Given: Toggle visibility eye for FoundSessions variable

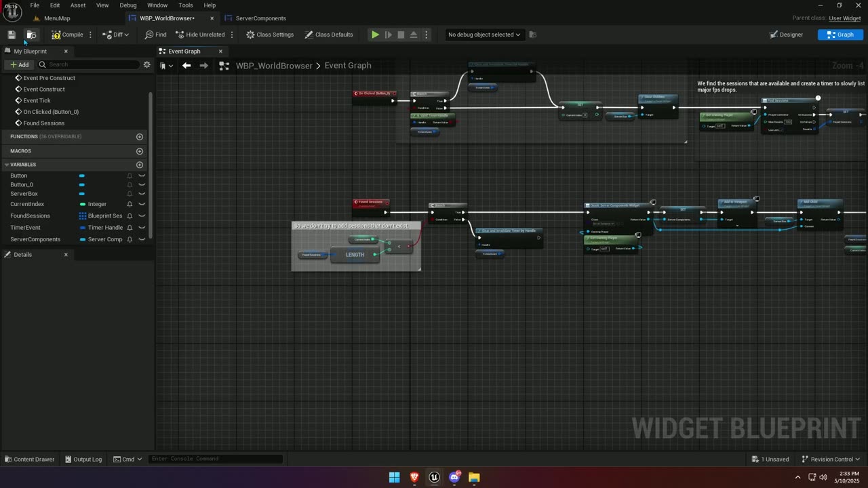Looking at the screenshot, I should [x=142, y=216].
